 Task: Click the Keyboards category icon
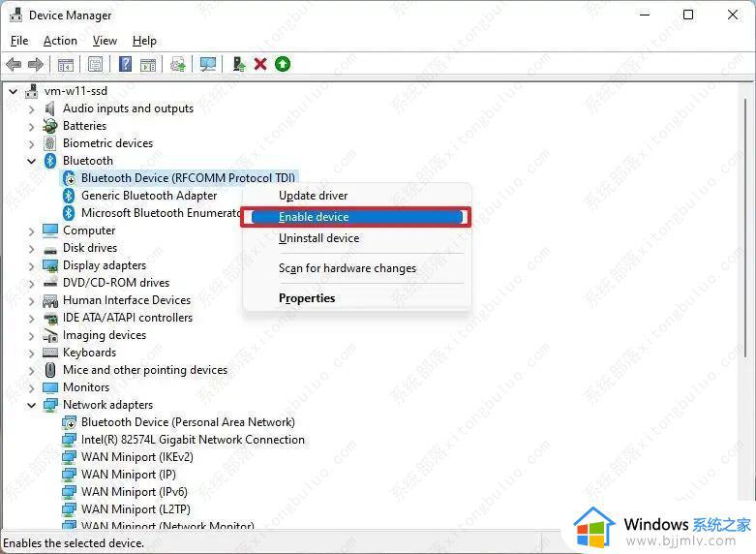point(50,353)
